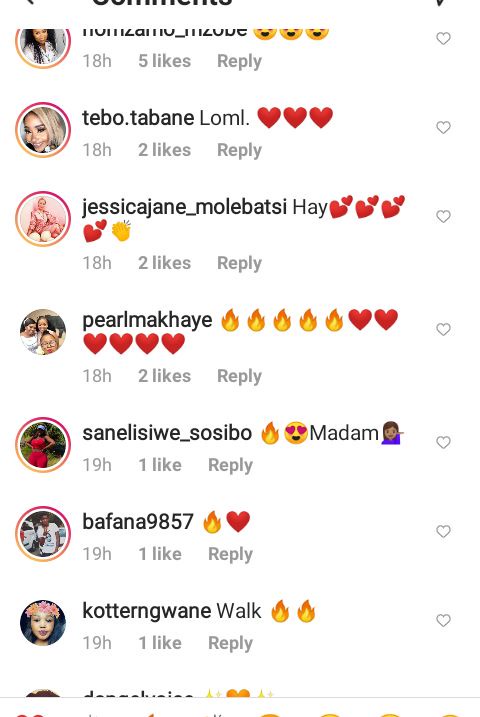Like tebo.tabane's comment with heart icon
The height and width of the screenshot is (717, 480).
pos(443,128)
